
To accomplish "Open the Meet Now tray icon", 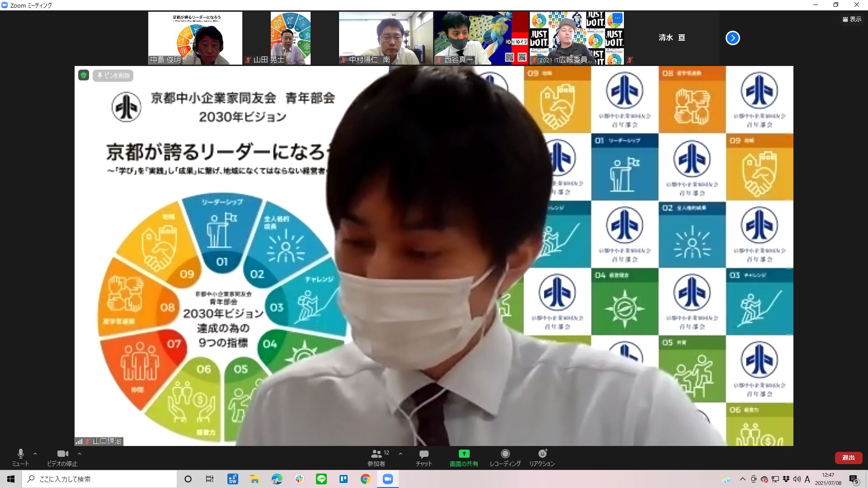I will 754,479.
